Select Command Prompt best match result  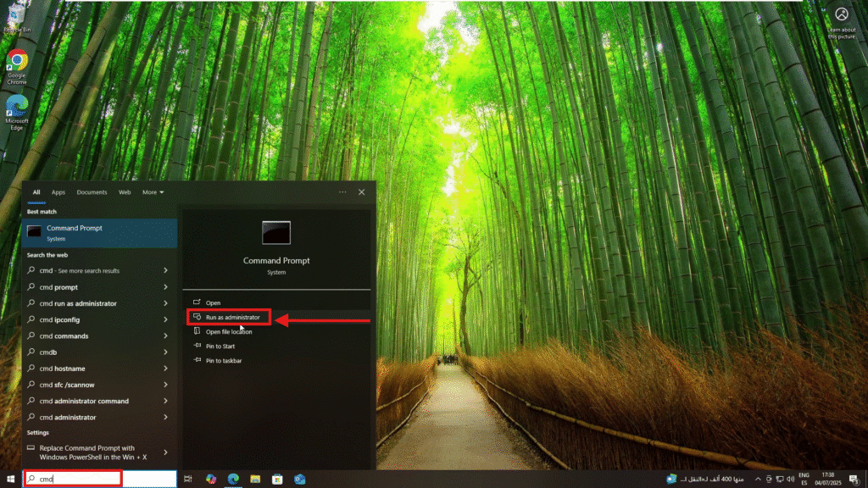(100, 233)
